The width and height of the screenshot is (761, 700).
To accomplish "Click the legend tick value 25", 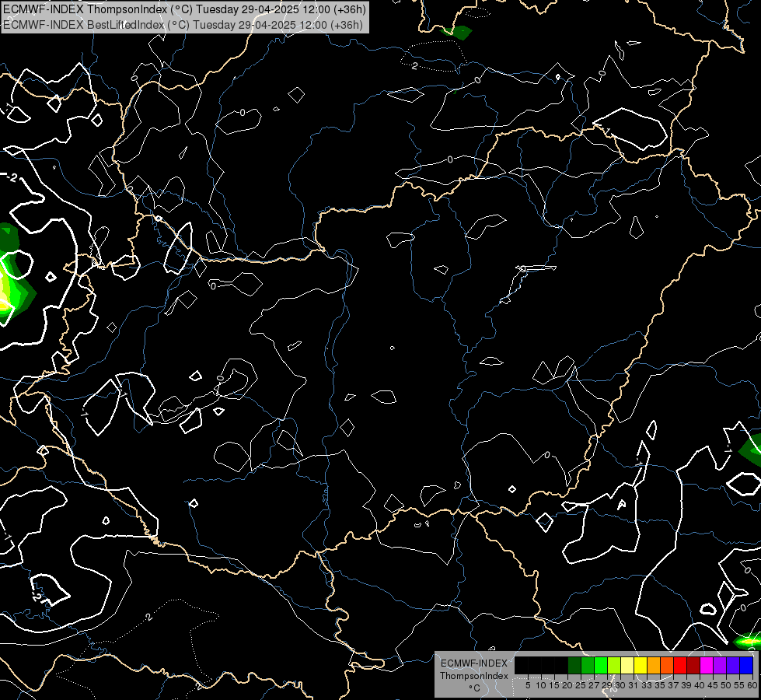I will tap(581, 685).
